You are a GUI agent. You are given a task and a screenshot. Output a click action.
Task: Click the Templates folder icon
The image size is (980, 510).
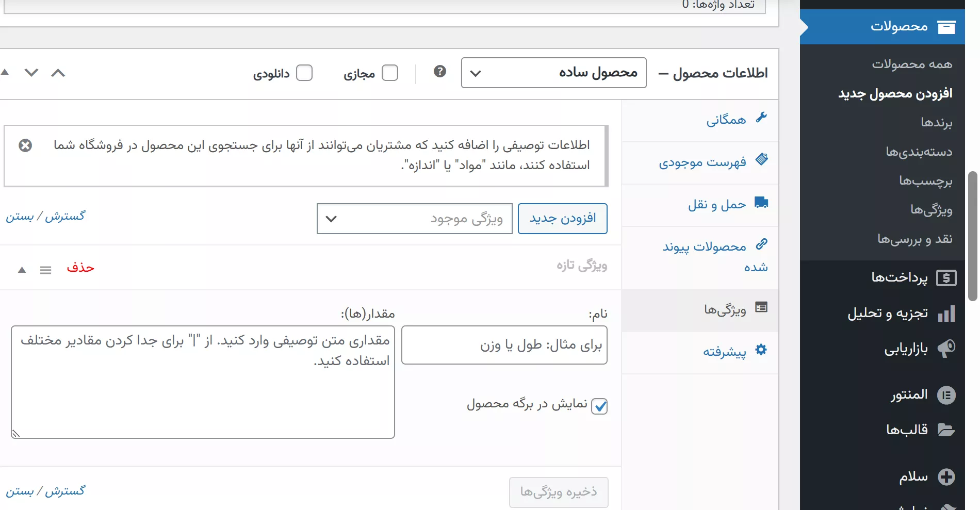click(946, 430)
